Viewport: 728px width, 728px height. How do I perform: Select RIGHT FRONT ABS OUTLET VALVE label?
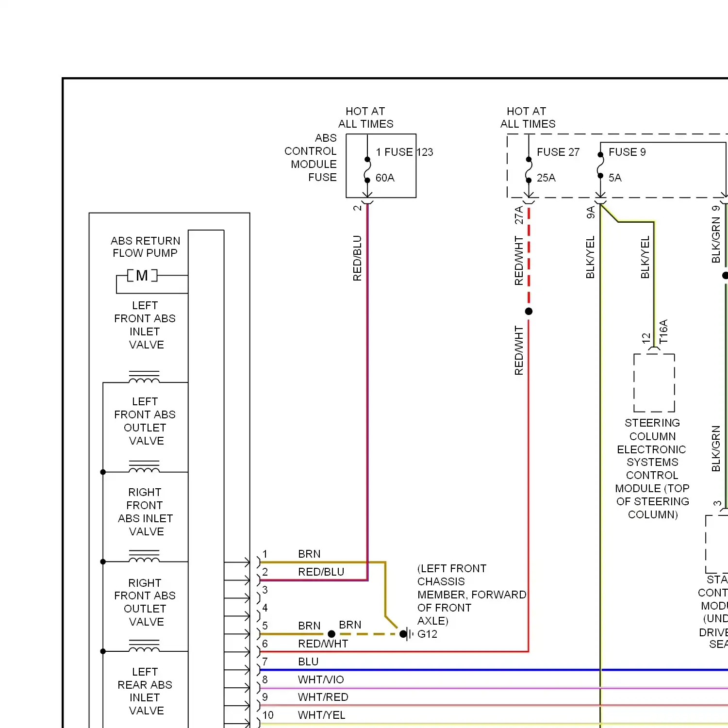145,602
